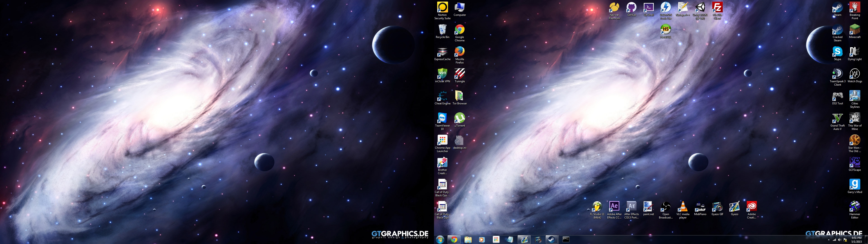Select the Grand Theft Auto V shortcut
The height and width of the screenshot is (244, 868).
tap(837, 118)
